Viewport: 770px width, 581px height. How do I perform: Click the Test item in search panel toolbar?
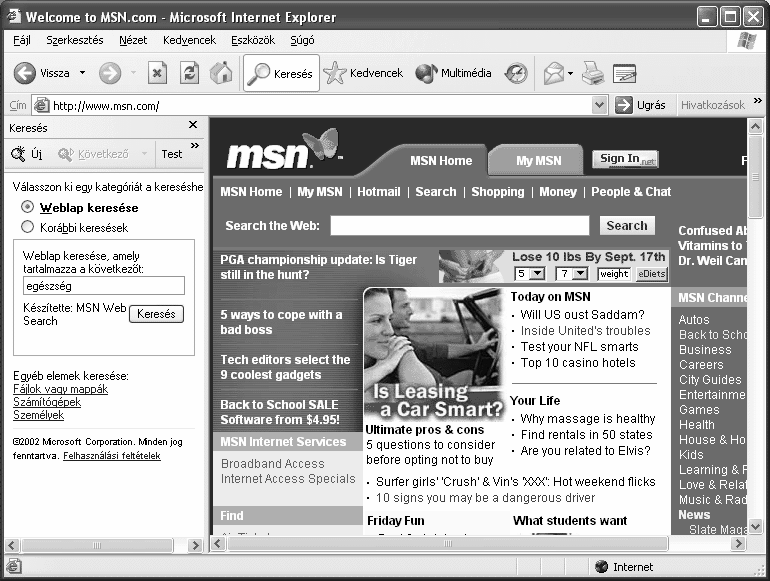coord(171,154)
